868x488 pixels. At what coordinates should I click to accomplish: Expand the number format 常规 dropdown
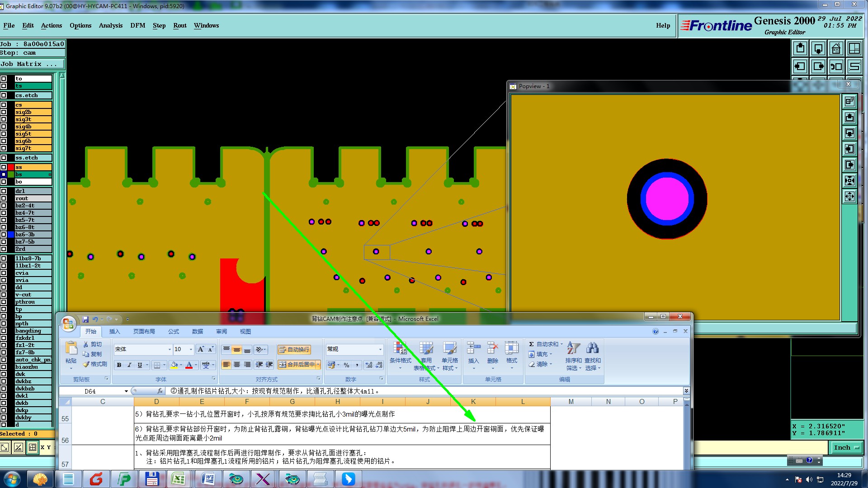pos(380,349)
